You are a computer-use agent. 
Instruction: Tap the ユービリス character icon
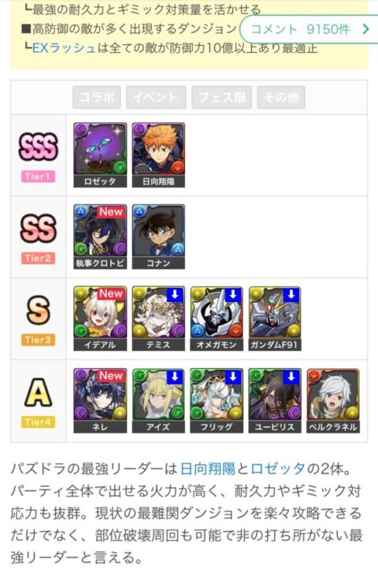(x=275, y=400)
